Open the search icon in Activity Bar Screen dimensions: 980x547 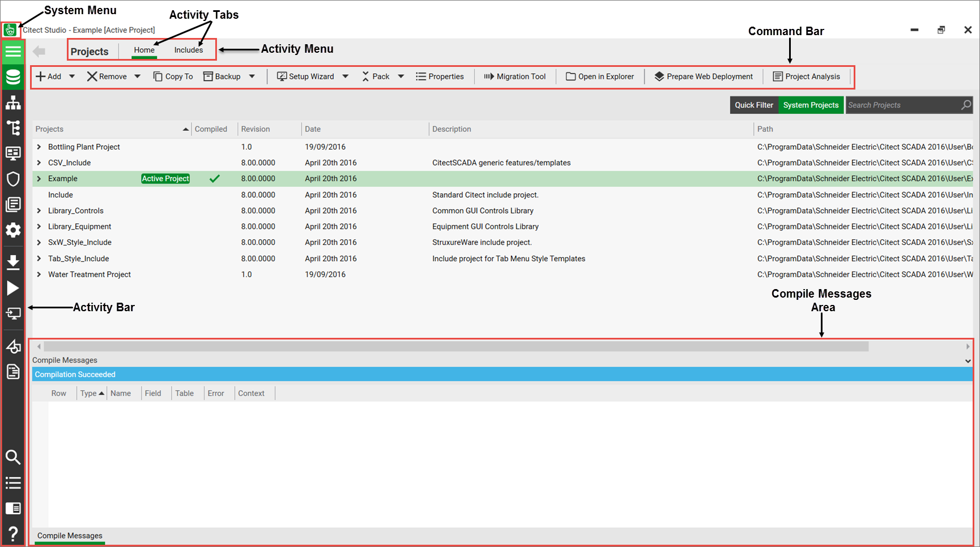[13, 457]
